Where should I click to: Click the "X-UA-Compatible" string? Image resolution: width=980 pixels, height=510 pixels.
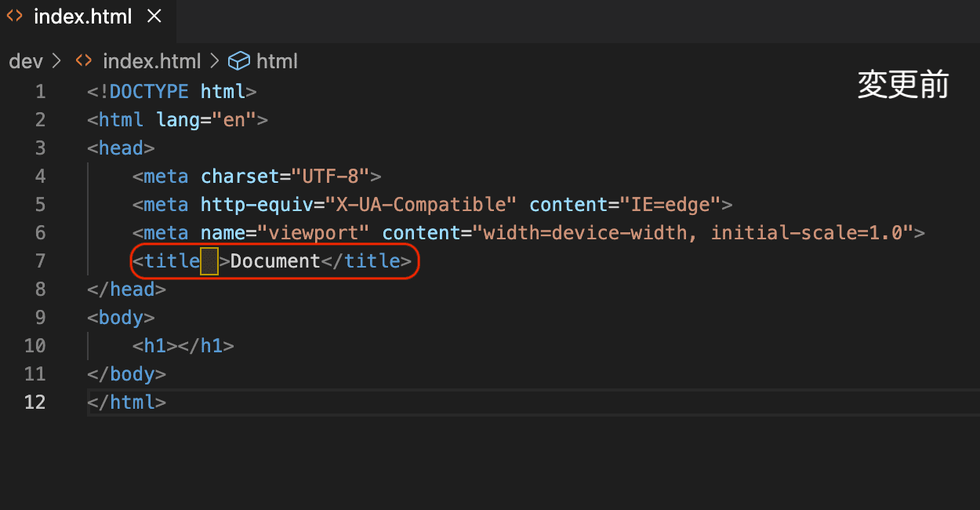(421, 205)
